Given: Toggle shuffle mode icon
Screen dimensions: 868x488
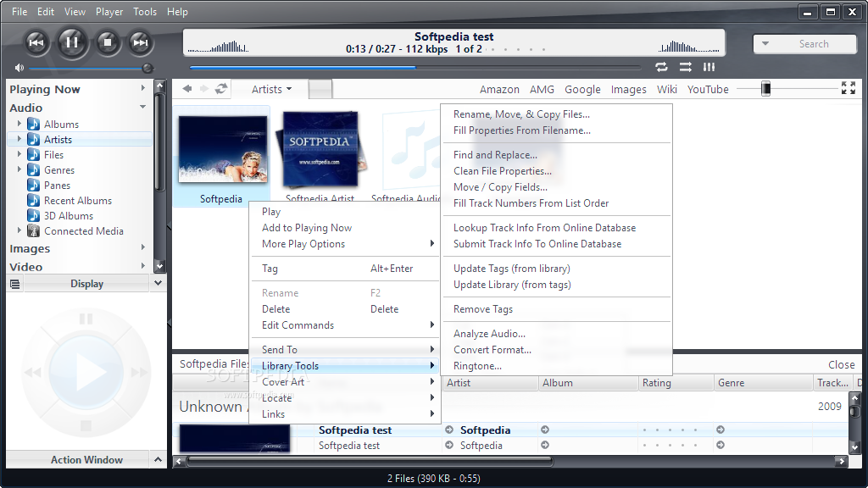Looking at the screenshot, I should pos(685,67).
